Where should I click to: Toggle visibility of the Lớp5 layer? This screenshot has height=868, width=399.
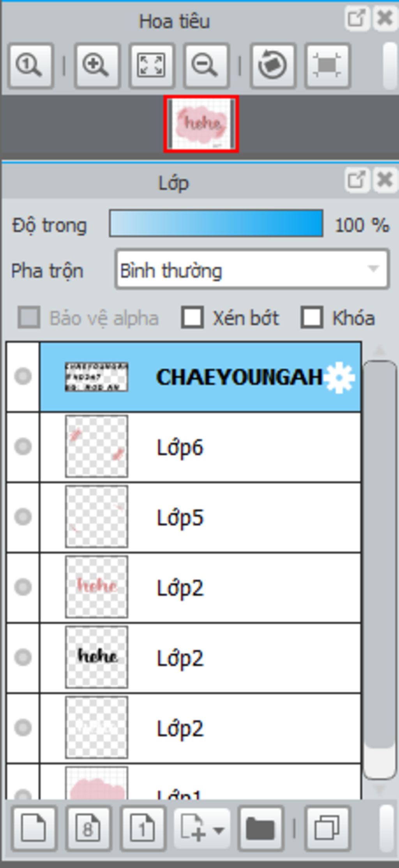tap(23, 517)
